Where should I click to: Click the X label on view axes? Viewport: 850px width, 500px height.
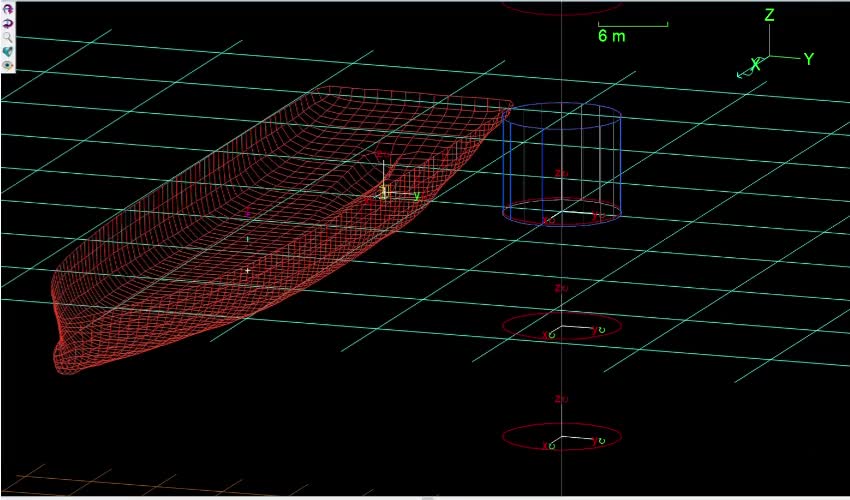755,64
